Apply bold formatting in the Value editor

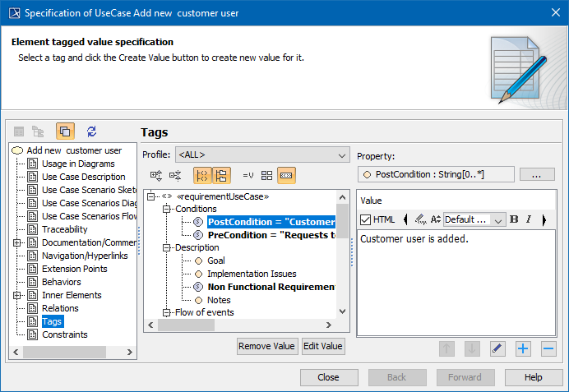514,219
